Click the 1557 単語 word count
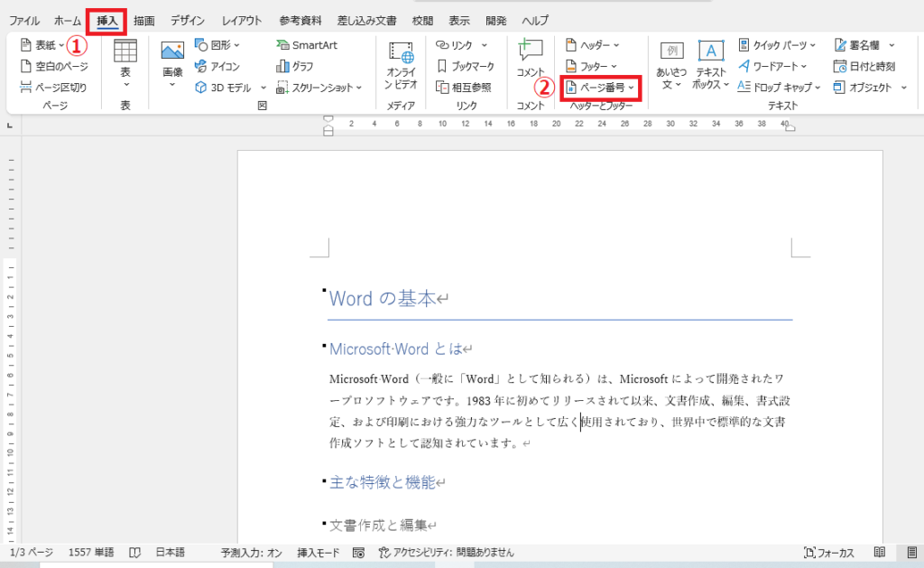Viewport: 924px width, 568px height. pos(91,553)
